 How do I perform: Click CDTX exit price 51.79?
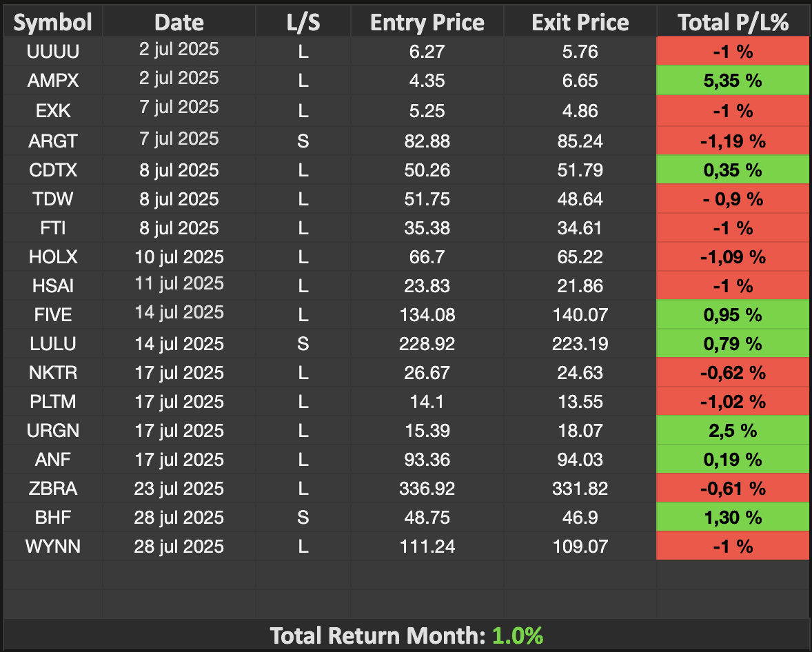(580, 170)
